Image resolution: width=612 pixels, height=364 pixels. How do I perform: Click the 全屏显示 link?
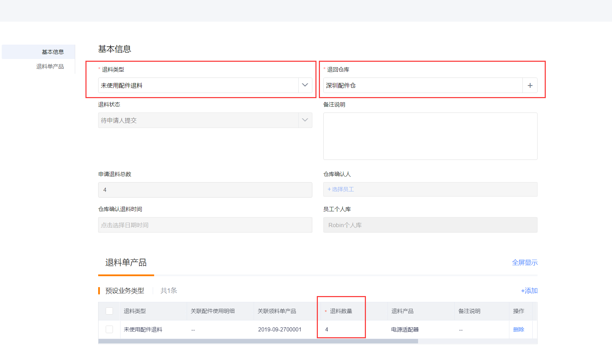point(525,262)
